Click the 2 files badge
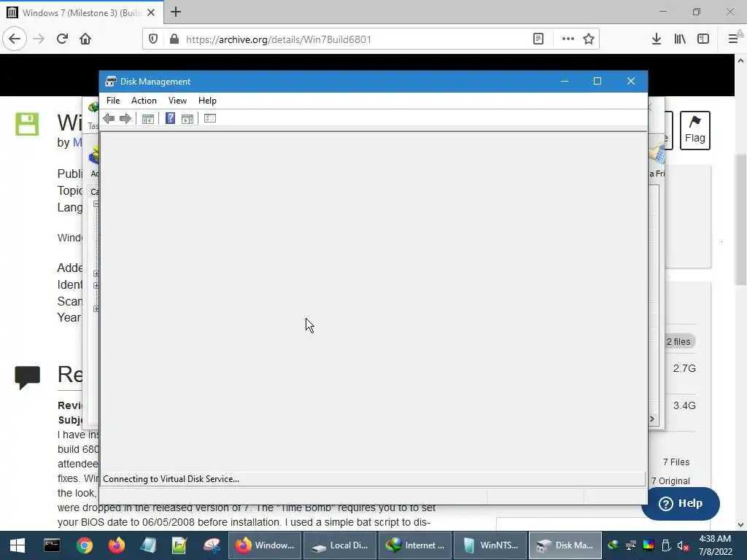Viewport: 747px width, 560px height. (x=678, y=342)
